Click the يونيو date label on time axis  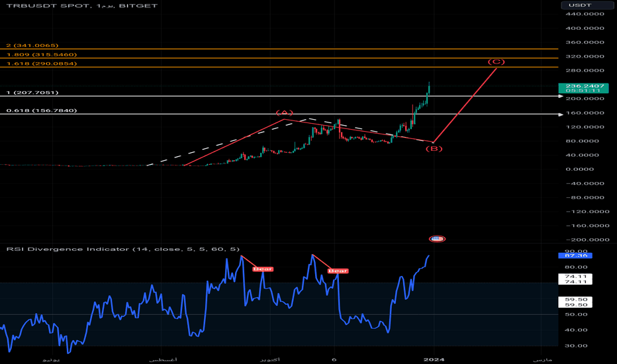point(51,359)
